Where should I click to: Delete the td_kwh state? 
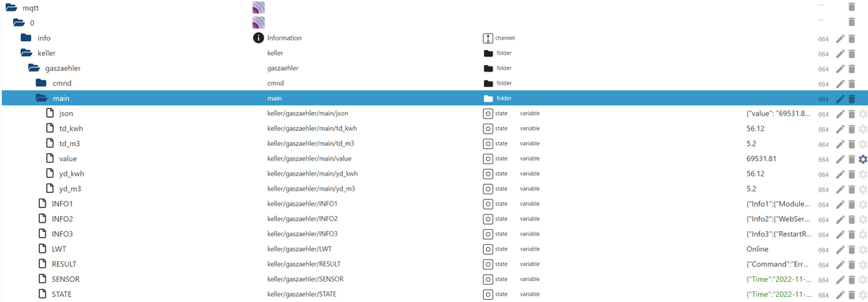tap(851, 129)
